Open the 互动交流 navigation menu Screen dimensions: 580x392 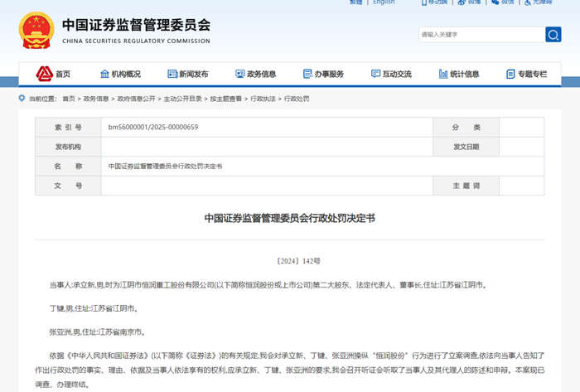[391, 74]
